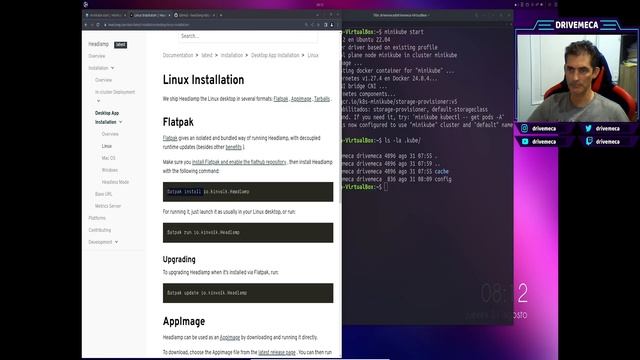Open a new browser tab with plus
Screen dimensions: 640x360
[221, 15]
